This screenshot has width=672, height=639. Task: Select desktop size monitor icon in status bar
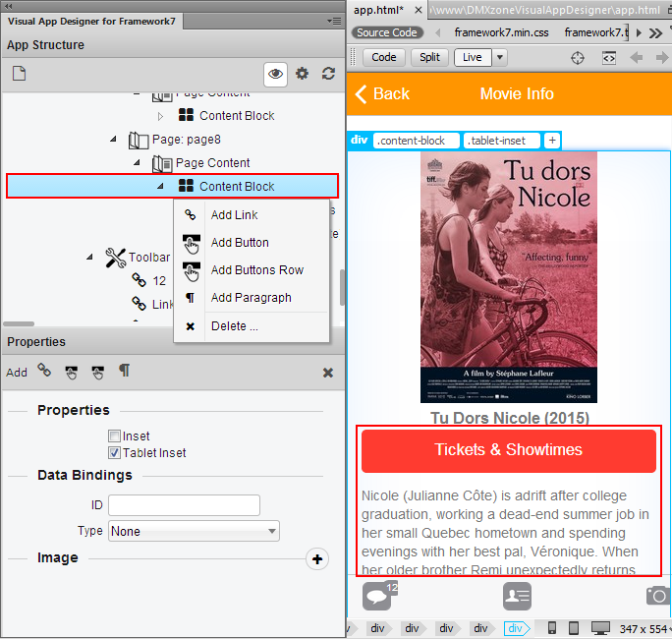(x=600, y=628)
